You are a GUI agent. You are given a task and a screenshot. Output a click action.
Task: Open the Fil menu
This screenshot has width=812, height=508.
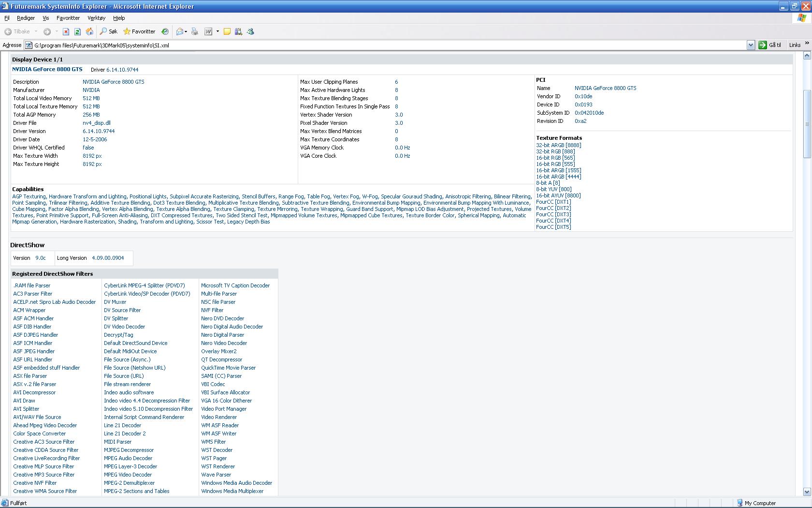(x=7, y=18)
